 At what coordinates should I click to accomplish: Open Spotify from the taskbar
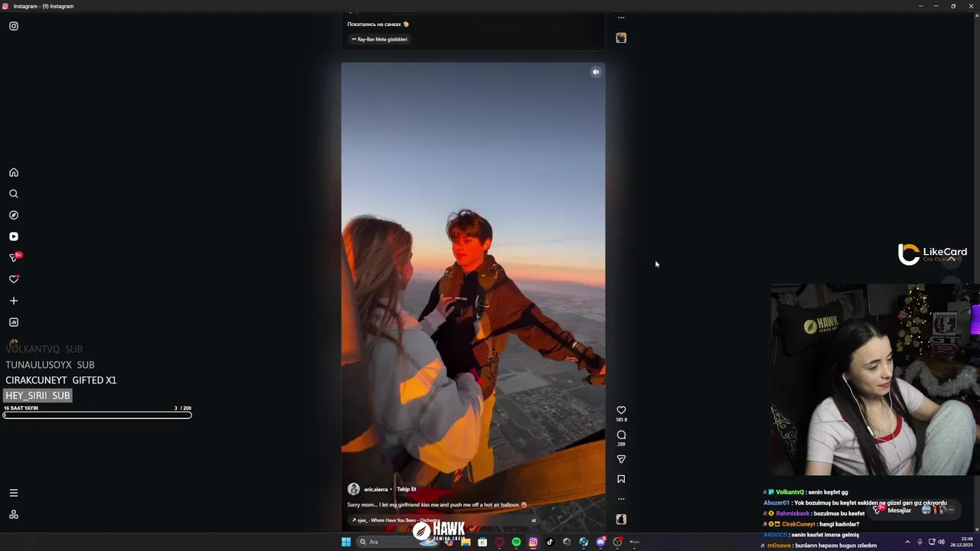tap(516, 542)
